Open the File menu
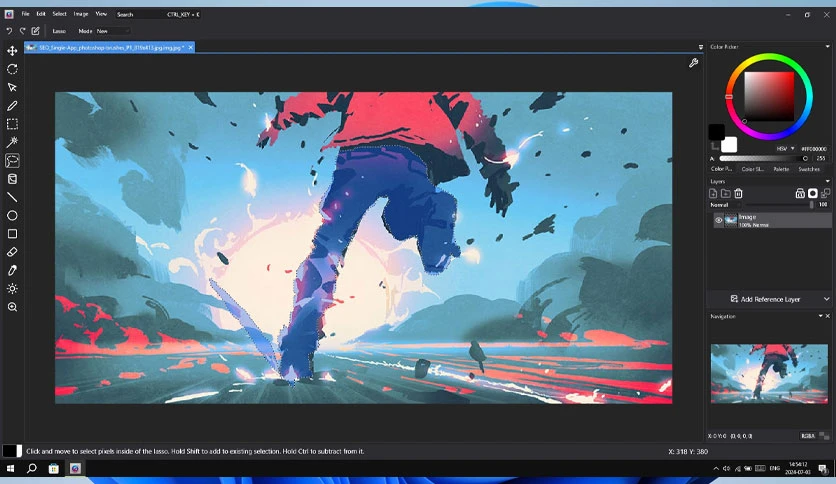 coord(25,14)
